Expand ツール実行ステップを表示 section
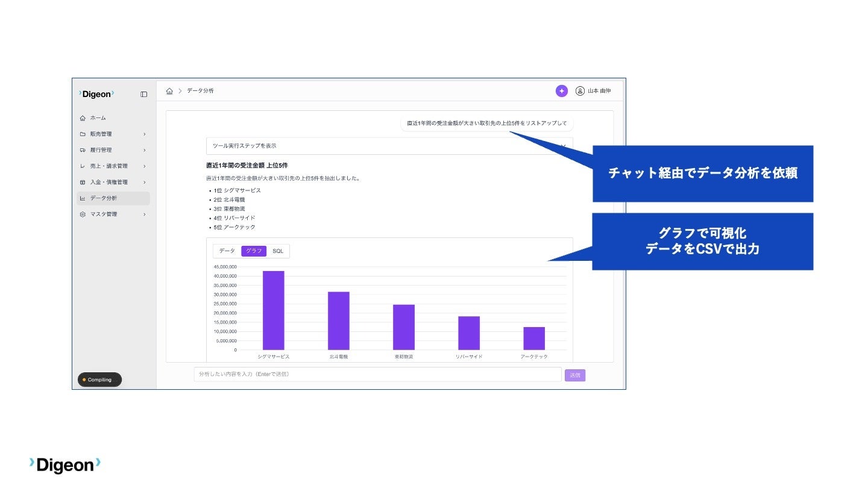Screen dimensions: 868x488 click(x=389, y=146)
